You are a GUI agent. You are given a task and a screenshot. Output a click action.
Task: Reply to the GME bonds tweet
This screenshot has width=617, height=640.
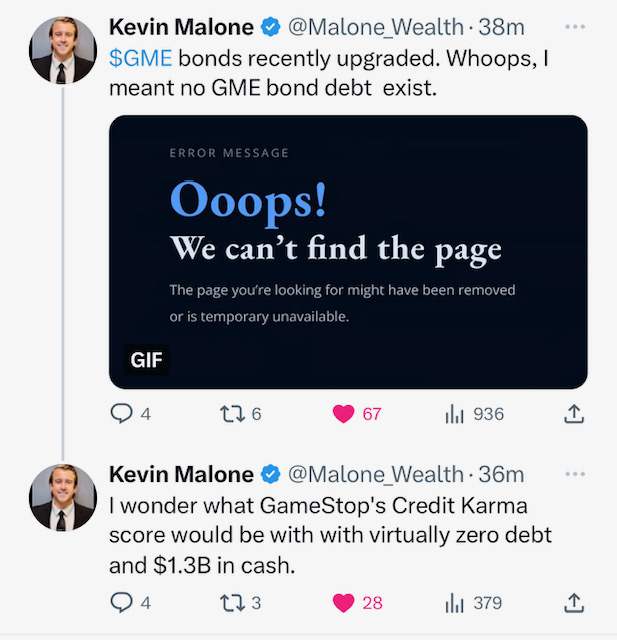[x=119, y=413]
